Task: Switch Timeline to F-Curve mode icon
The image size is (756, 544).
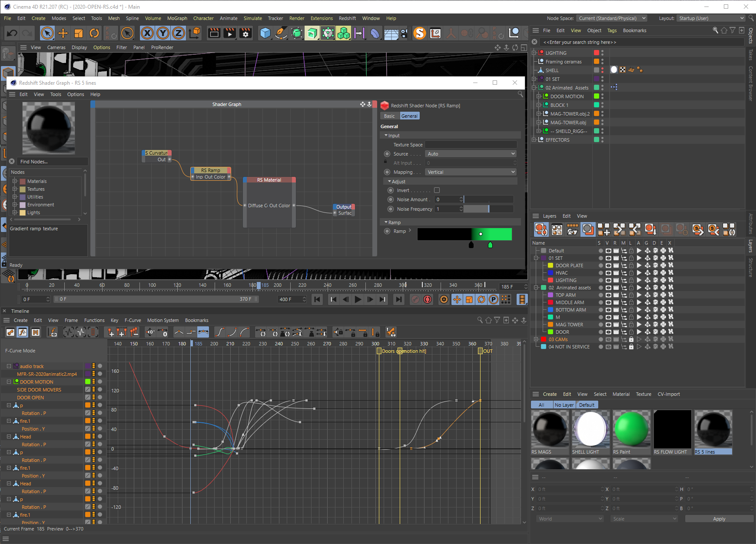Action: pyautogui.click(x=23, y=332)
